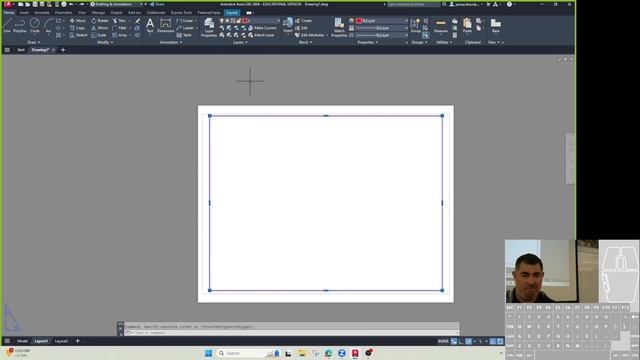Click the command line input field
The image size is (640, 360).
292,333
